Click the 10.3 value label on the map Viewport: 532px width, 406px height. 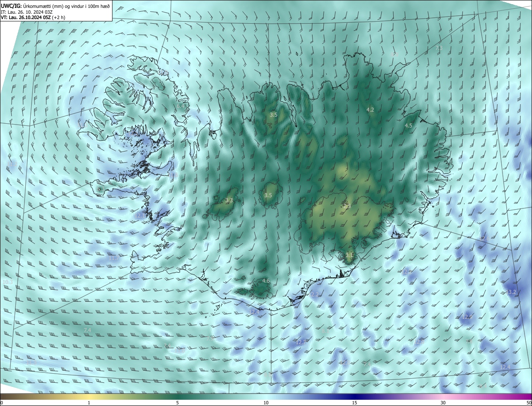[x=7, y=282]
